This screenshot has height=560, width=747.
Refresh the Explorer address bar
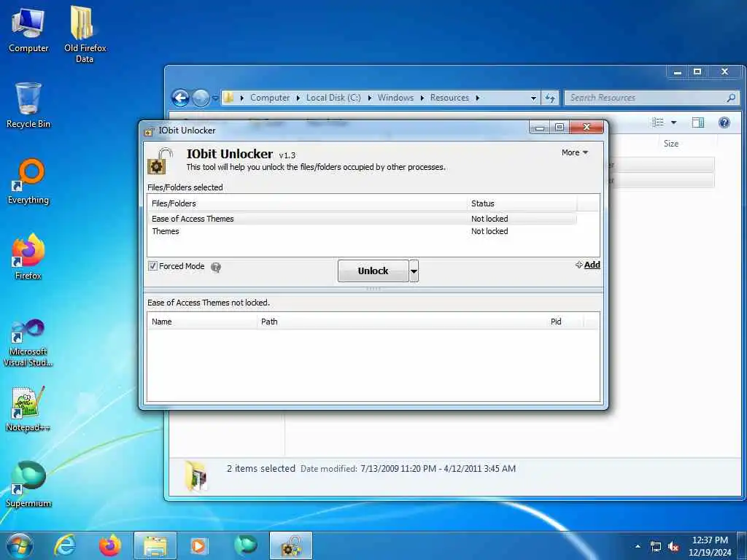coord(550,98)
